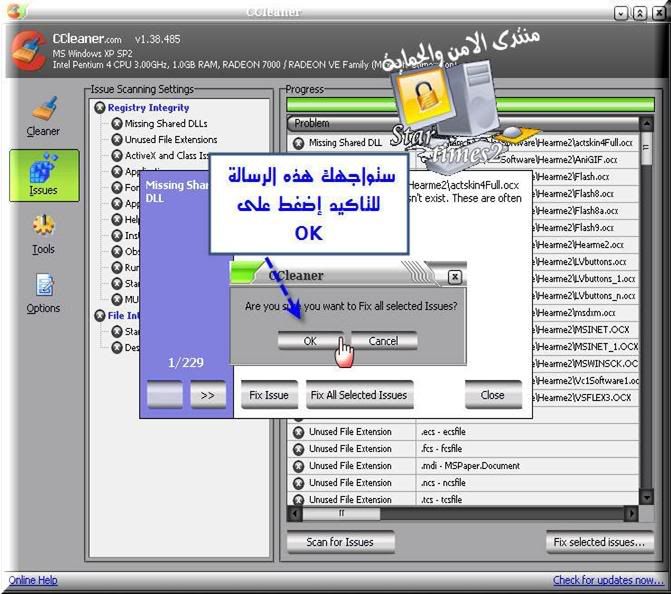Screen dimensions: 671x594
Task: Click the 1/229 issue counter text
Action: tap(186, 363)
